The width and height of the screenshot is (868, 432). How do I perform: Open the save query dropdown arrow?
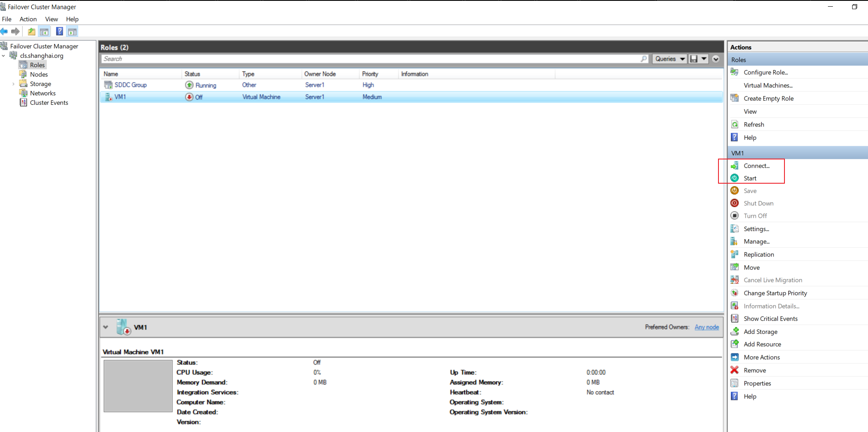[x=704, y=59]
